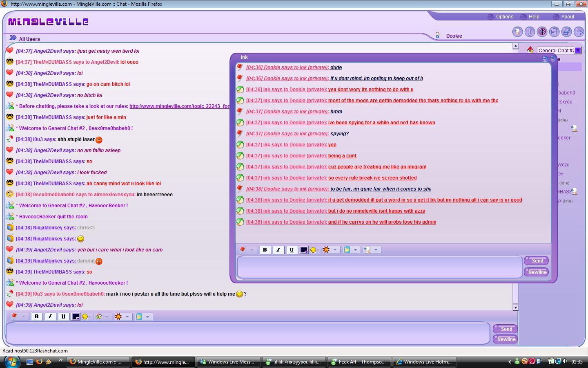Toggle Italic in the private chat toolbar
Screen dimensions: 588x368
[278, 250]
